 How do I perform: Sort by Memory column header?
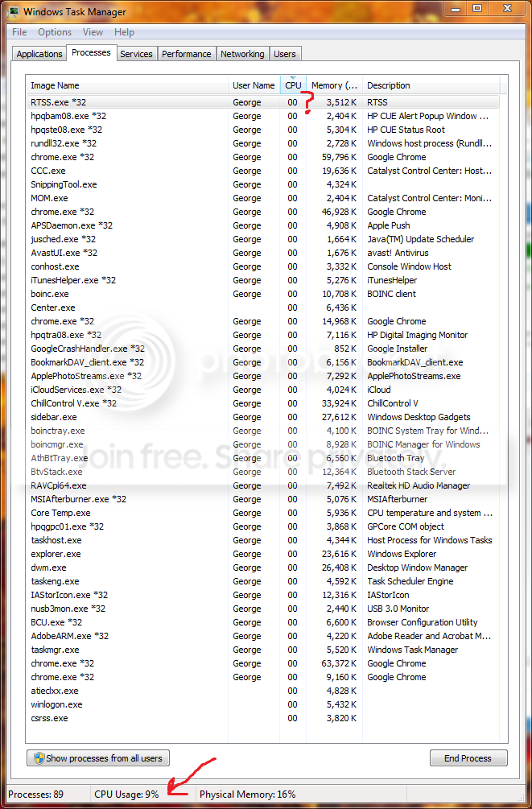coord(334,85)
